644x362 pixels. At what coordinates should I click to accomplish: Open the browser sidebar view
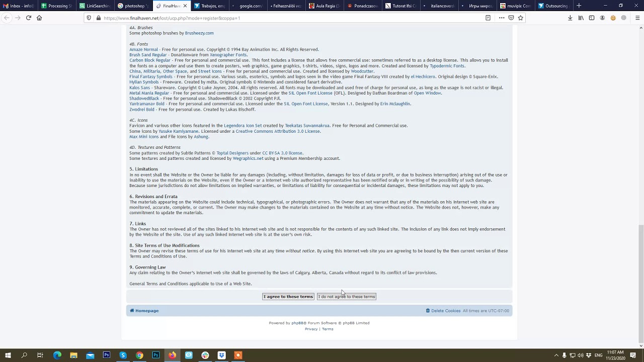tap(592, 18)
